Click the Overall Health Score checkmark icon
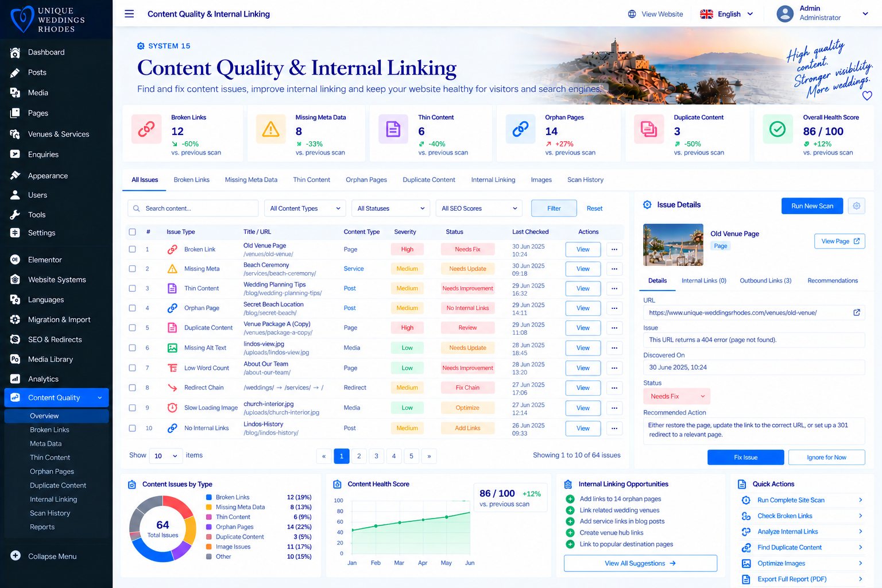This screenshot has width=882, height=588. click(777, 129)
